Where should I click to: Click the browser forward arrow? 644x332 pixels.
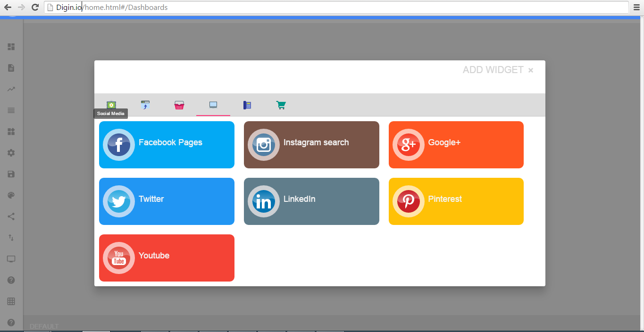pos(21,7)
